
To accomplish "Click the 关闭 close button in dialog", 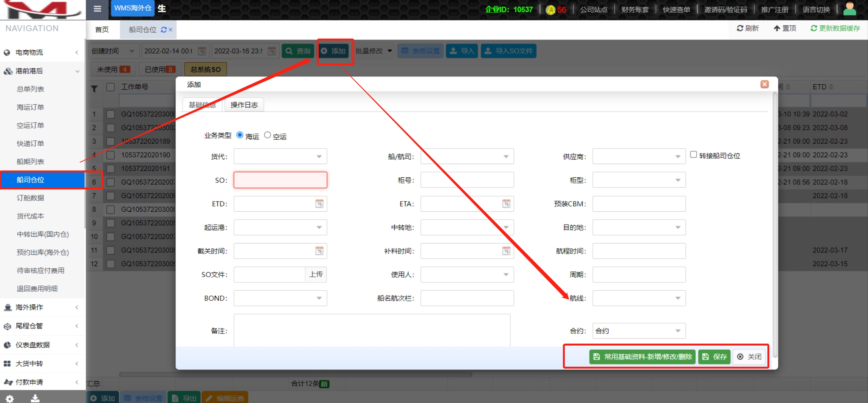I will tap(749, 357).
